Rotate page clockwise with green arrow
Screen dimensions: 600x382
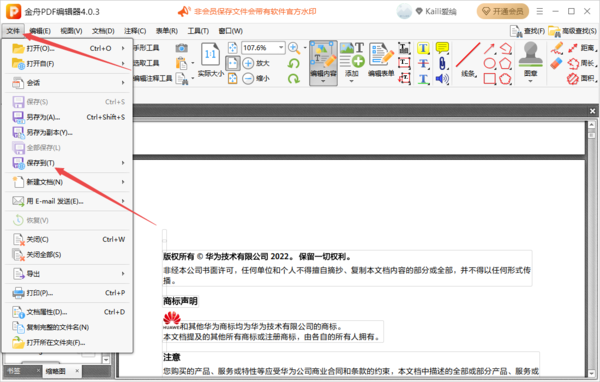[294, 78]
